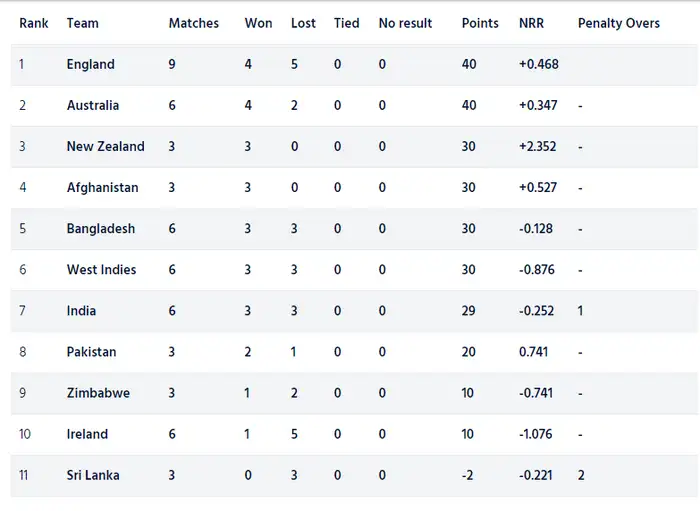This screenshot has height=511, width=700.
Task: Click the Points column header
Action: pyautogui.click(x=480, y=23)
